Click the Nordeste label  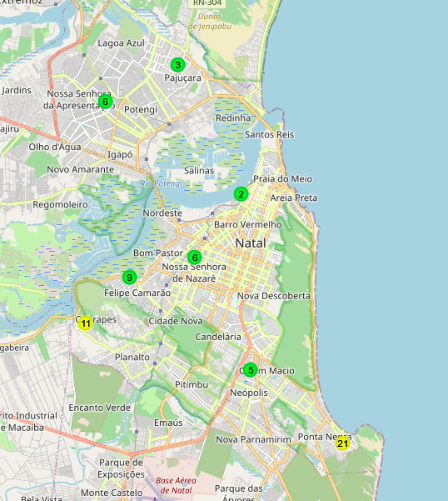pyautogui.click(x=162, y=213)
